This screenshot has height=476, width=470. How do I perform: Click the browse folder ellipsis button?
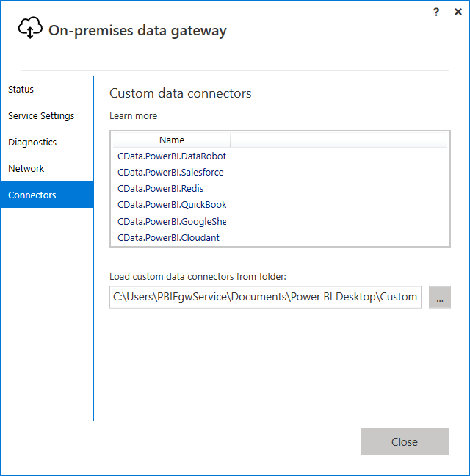pos(439,297)
